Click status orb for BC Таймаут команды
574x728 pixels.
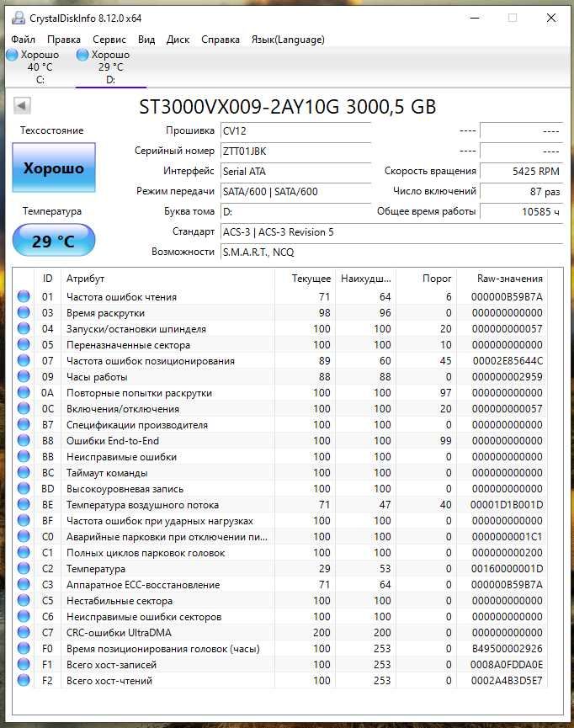coord(24,472)
